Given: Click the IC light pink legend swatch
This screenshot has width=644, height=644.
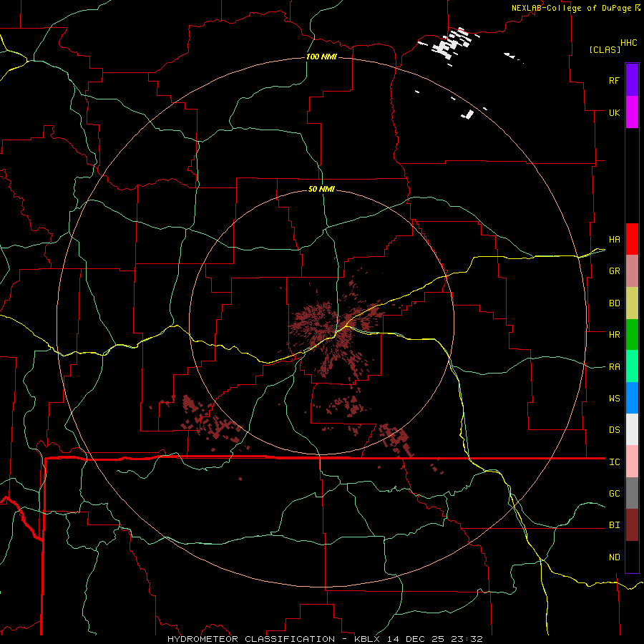Looking at the screenshot, I should click(632, 462).
